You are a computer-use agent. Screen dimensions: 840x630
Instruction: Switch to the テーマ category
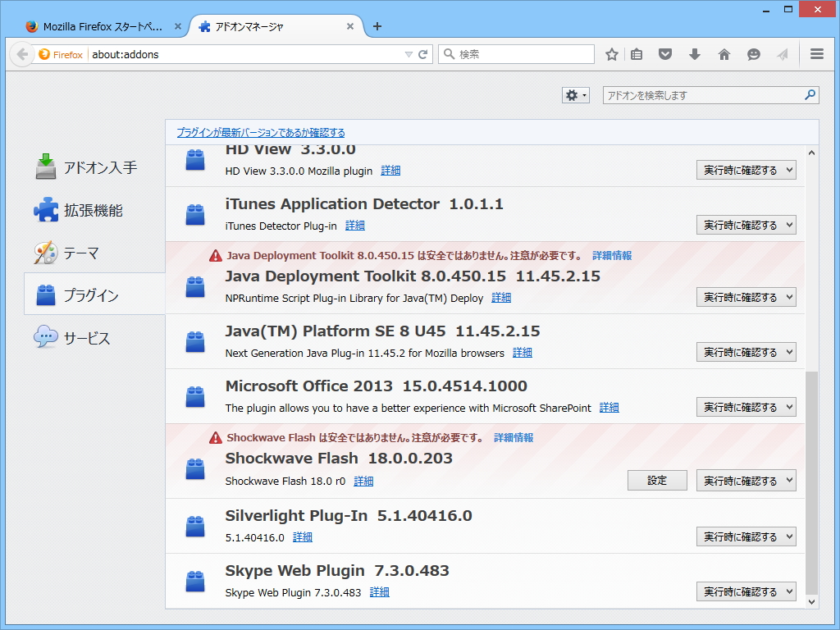94,253
